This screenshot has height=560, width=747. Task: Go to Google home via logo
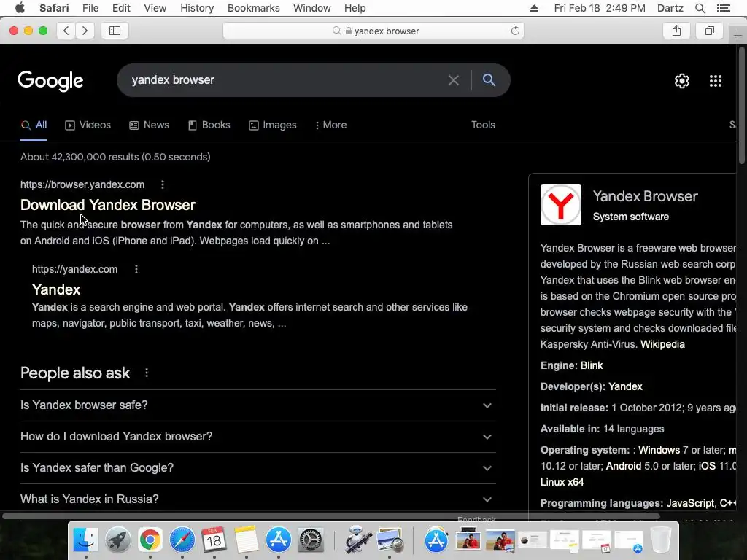(x=50, y=81)
